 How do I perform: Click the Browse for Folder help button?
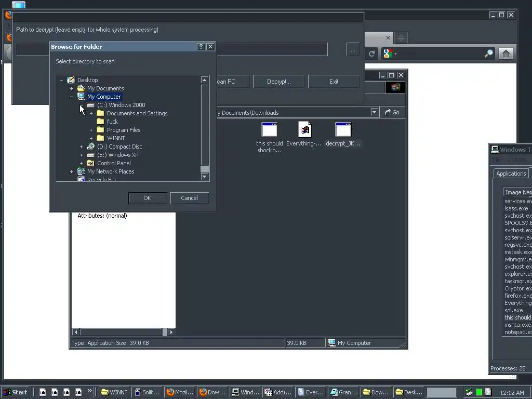coord(201,46)
